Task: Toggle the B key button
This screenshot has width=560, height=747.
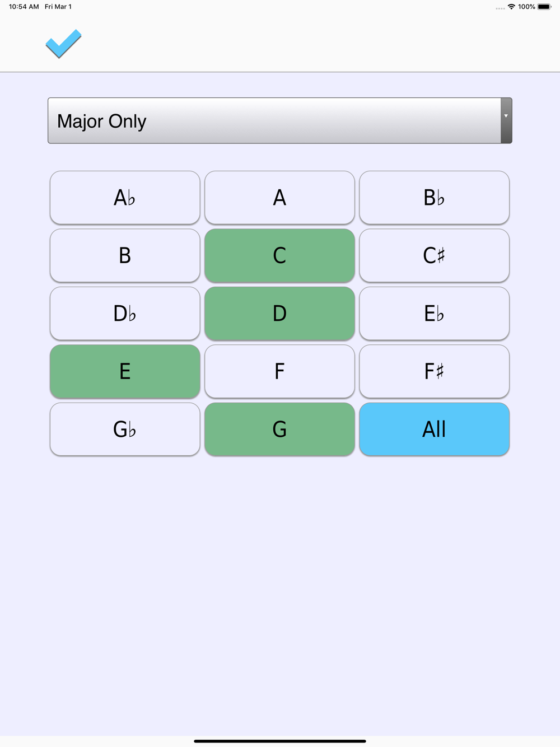Action: 125,255
